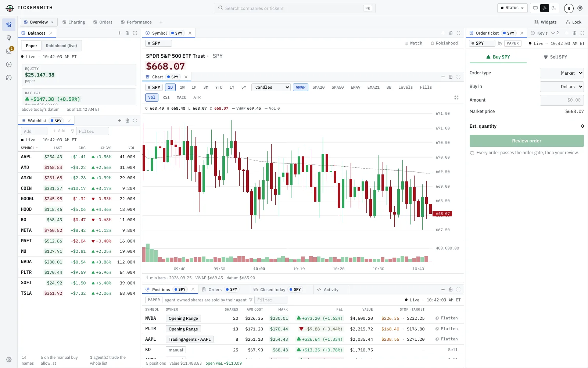
Task: Click the positions filter funnel icon
Action: 251,300
